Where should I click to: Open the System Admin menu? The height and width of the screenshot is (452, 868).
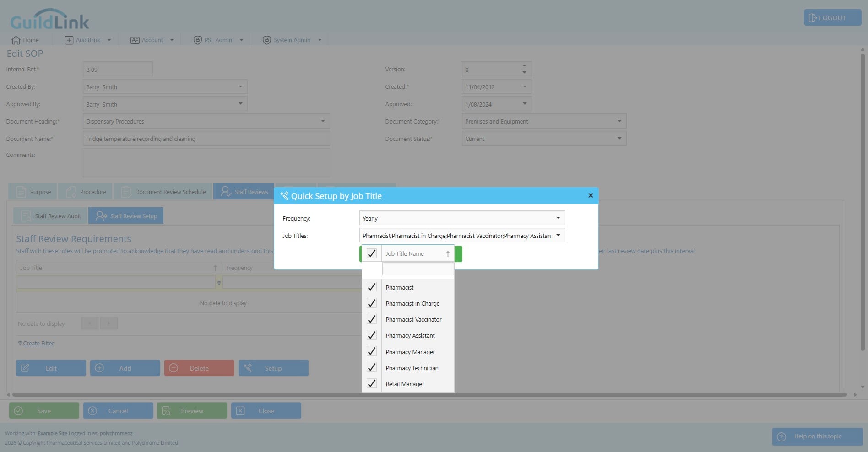[x=292, y=40]
